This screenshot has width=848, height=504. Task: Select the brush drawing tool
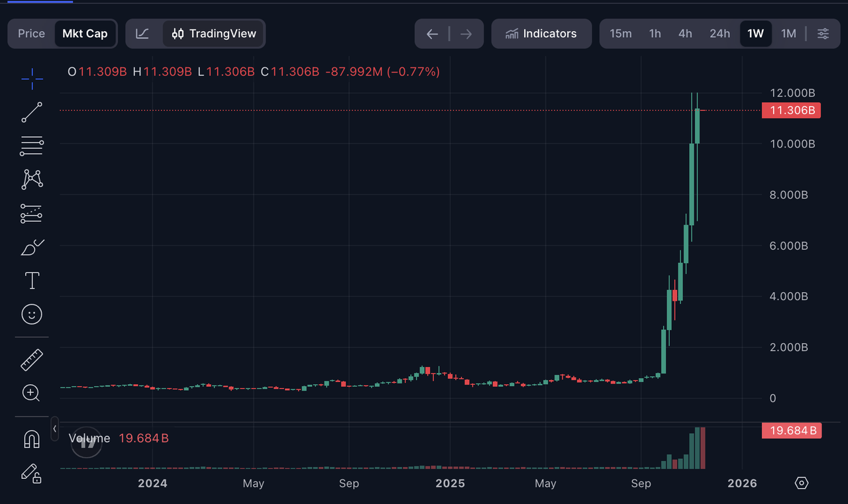(31, 247)
